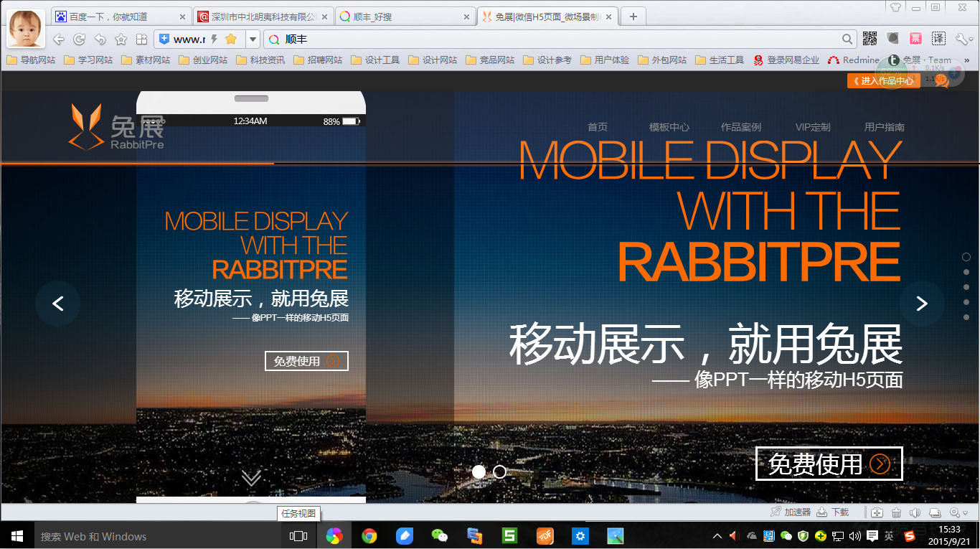The height and width of the screenshot is (549, 980).
Task: Open the new-tab grid plus icon
Action: coord(141,39)
